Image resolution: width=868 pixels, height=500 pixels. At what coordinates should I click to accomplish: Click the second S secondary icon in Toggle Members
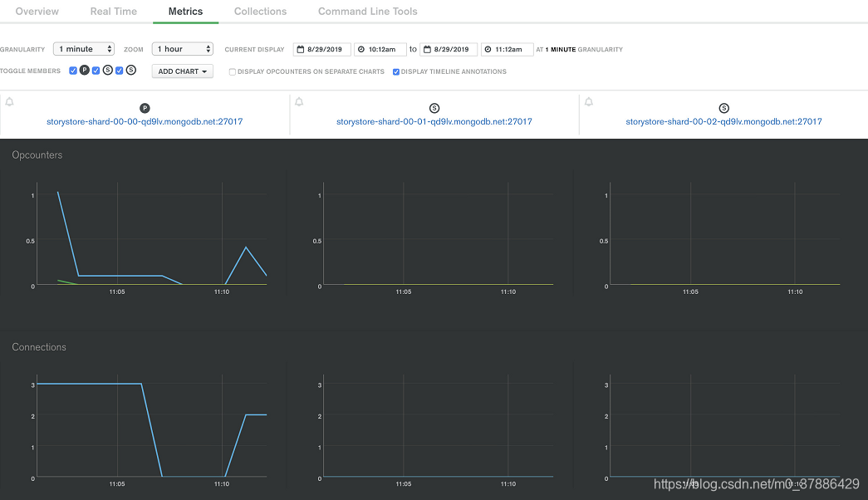[131, 70]
